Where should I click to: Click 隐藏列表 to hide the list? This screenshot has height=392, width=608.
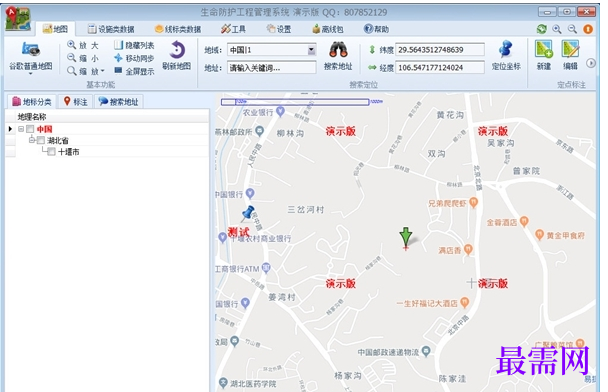tap(134, 45)
